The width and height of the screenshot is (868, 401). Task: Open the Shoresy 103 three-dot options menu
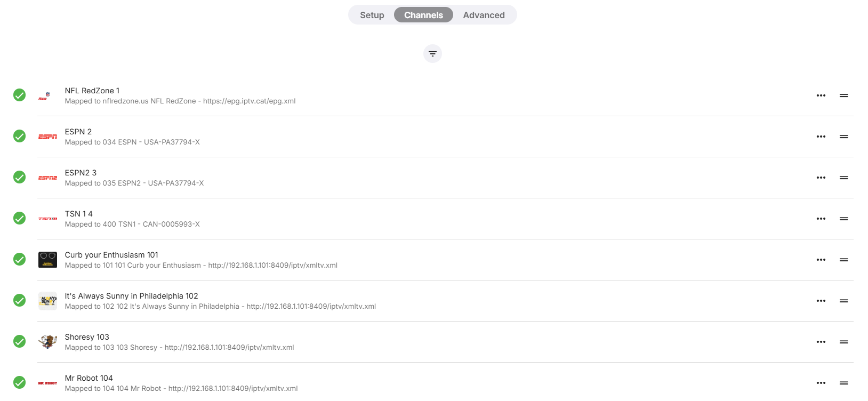click(821, 342)
